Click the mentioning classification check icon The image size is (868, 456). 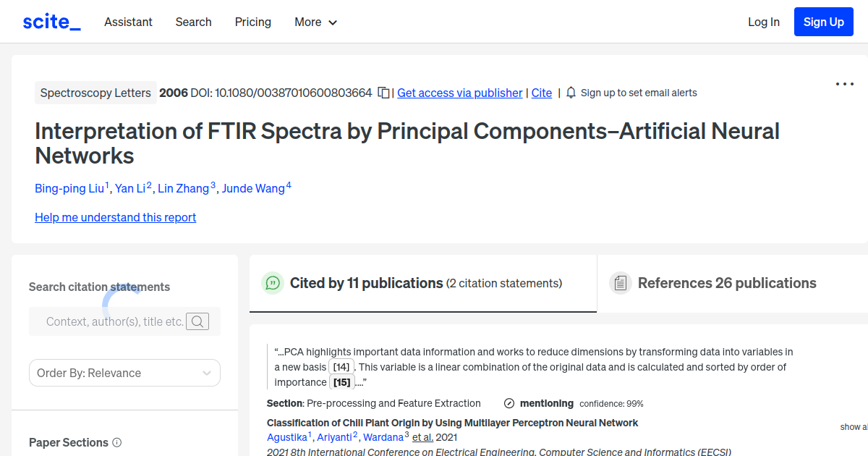(510, 403)
